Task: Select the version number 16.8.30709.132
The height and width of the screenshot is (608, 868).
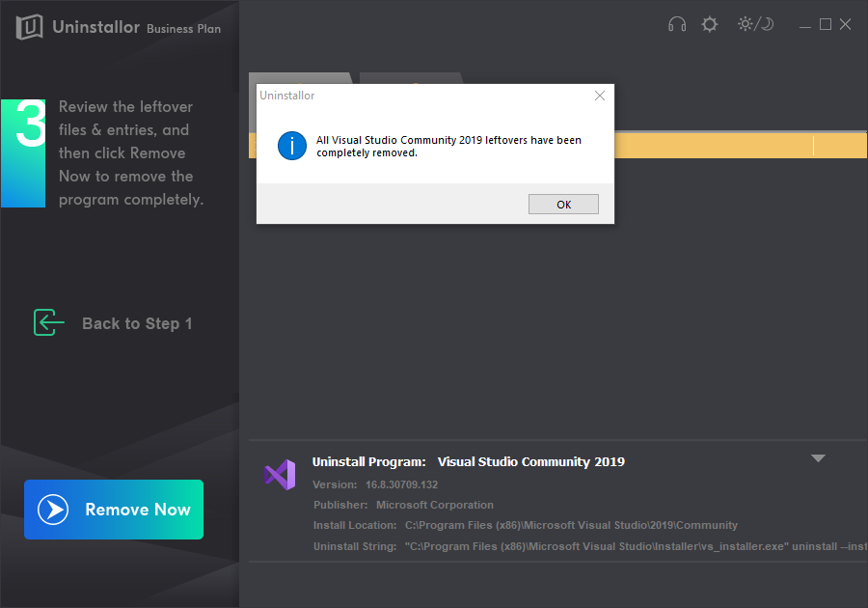Action: tap(401, 484)
